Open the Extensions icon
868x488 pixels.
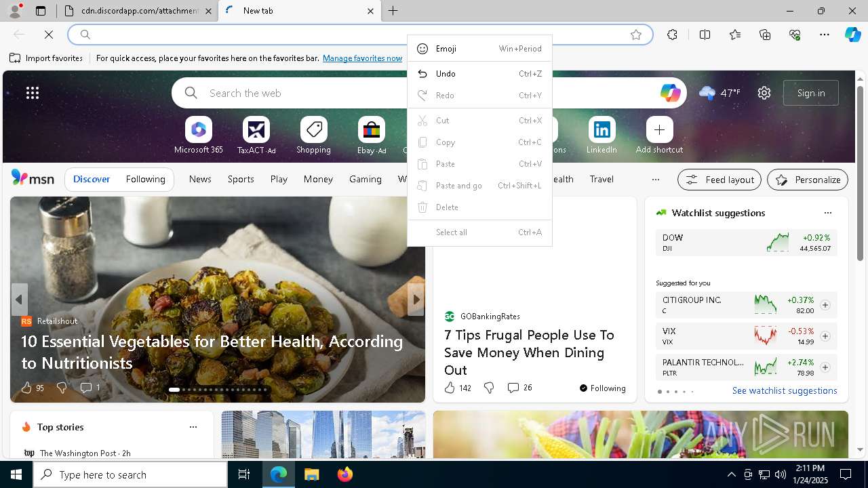[x=672, y=35]
